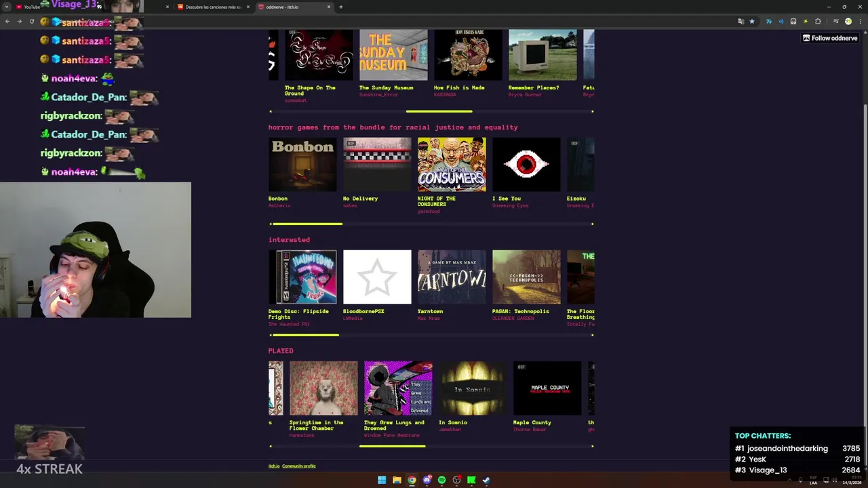This screenshot has height=488, width=868.
Task: Open File Explorer from the taskbar
Action: (397, 480)
